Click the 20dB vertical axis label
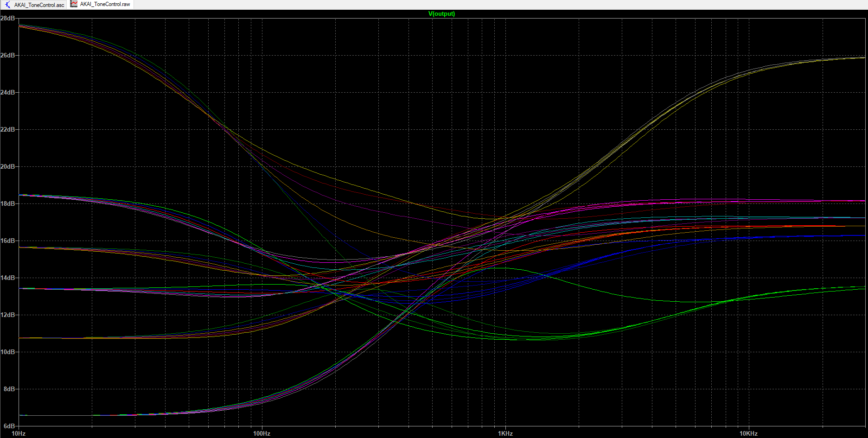 [7, 166]
